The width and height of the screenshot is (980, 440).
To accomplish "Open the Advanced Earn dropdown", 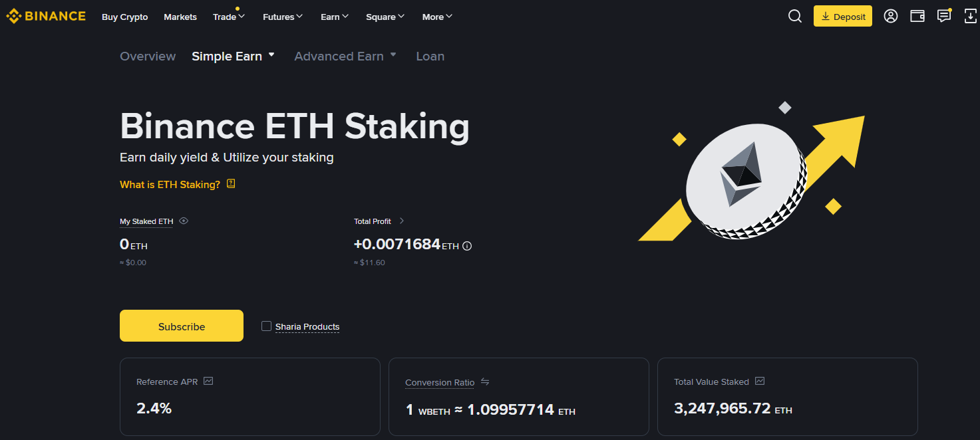I will pyautogui.click(x=345, y=56).
